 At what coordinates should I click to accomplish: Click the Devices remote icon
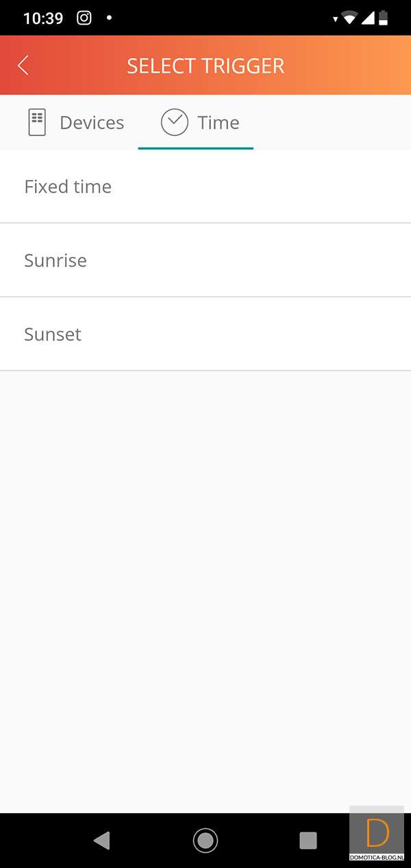(37, 123)
